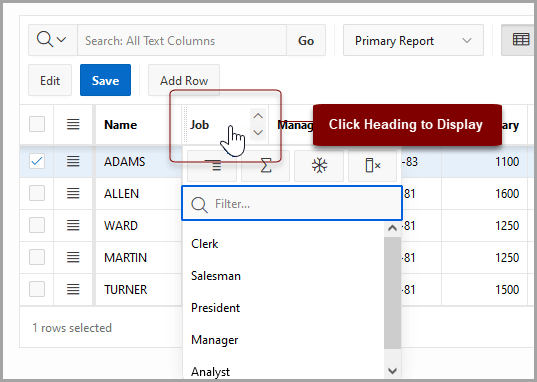537x382 pixels.
Task: Open row actions menu for MARTIN
Action: pos(73,257)
